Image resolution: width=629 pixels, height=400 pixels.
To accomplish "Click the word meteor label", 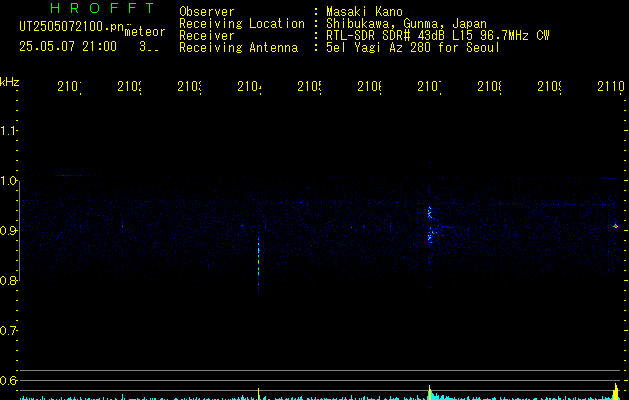I will click(145, 32).
